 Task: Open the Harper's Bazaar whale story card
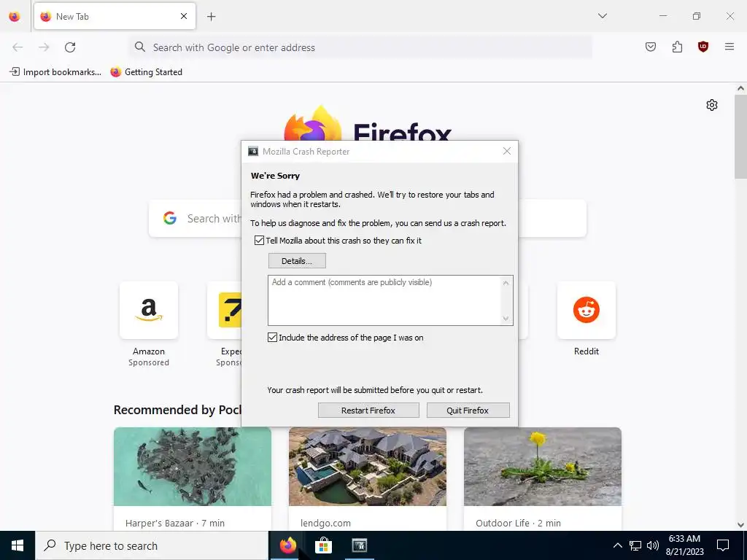[x=193, y=478]
